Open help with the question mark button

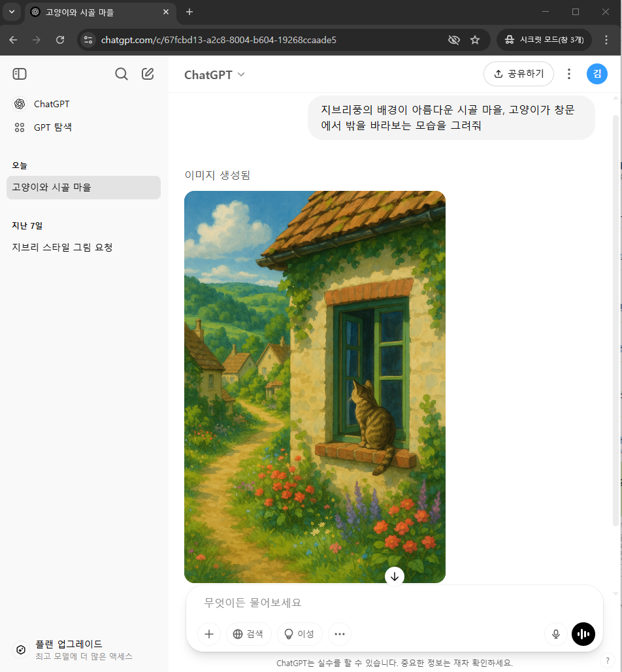(x=608, y=660)
